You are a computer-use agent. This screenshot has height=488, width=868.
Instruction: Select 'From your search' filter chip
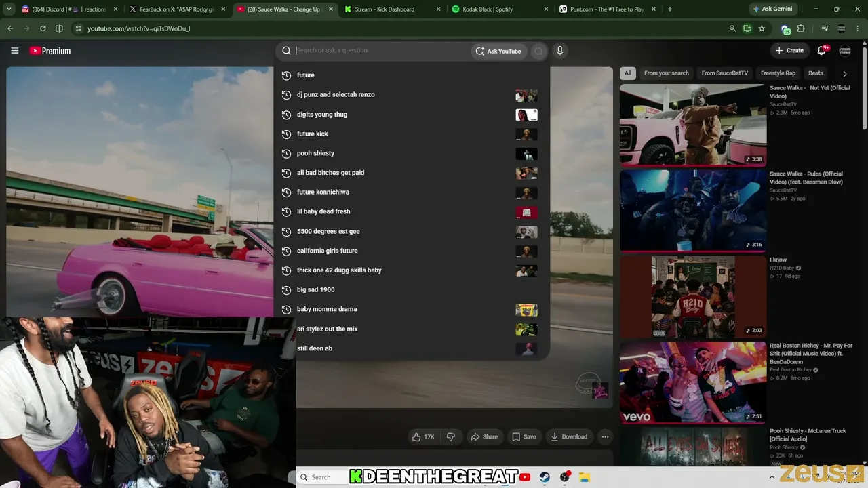667,73
